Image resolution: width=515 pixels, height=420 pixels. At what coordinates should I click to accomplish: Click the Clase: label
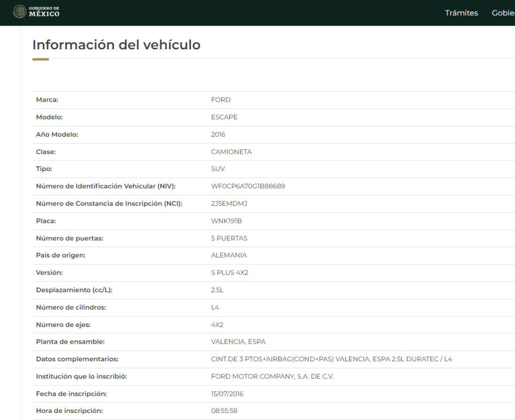tap(46, 152)
